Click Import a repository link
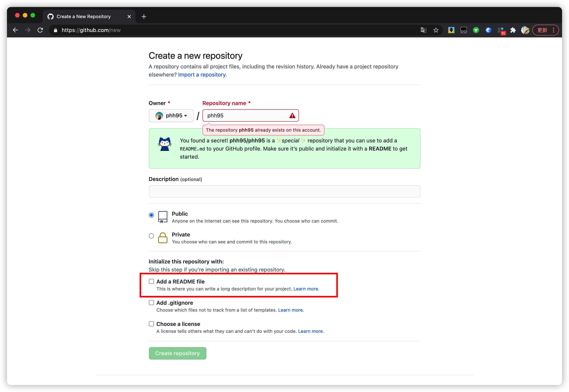Screen dimensions: 569x392 202,75
